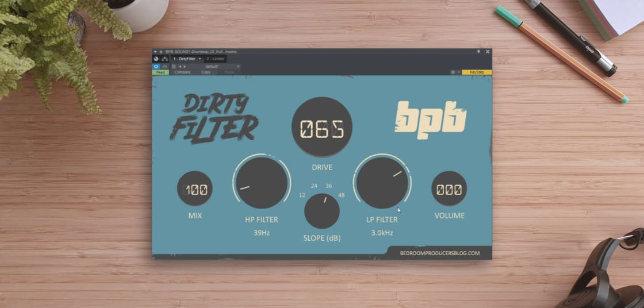
Task: Click the LP FILTER label
Action: (382, 220)
